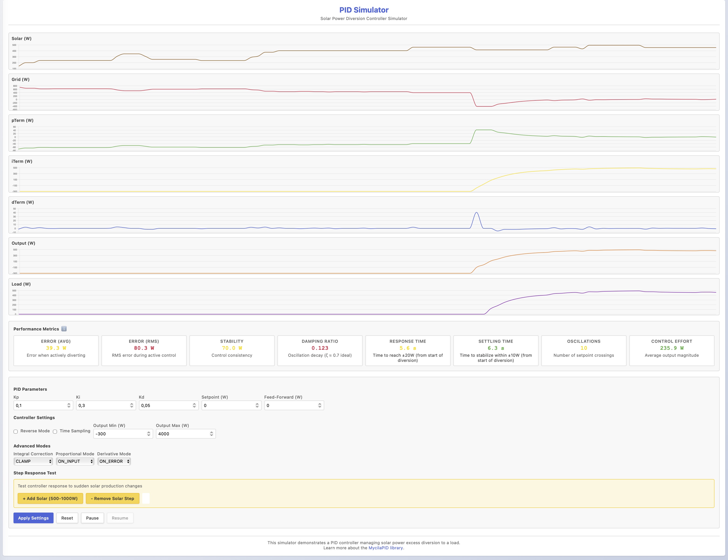This screenshot has height=560, width=728.
Task: Click the Apply Settings button
Action: coord(33,518)
